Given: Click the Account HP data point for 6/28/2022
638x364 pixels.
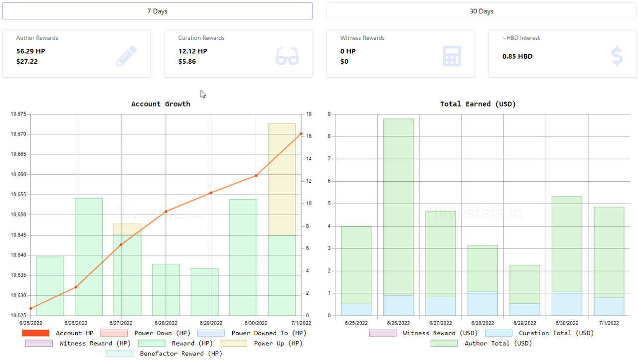Looking at the screenshot, I should tap(166, 211).
